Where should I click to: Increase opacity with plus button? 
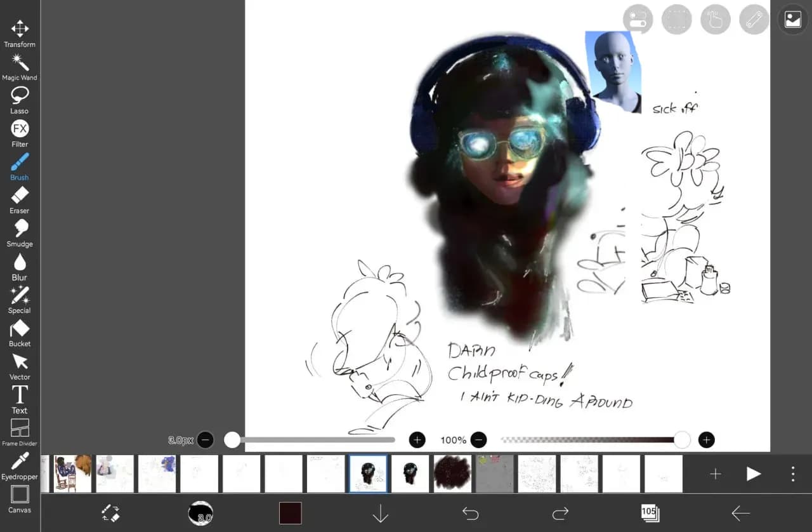706,440
